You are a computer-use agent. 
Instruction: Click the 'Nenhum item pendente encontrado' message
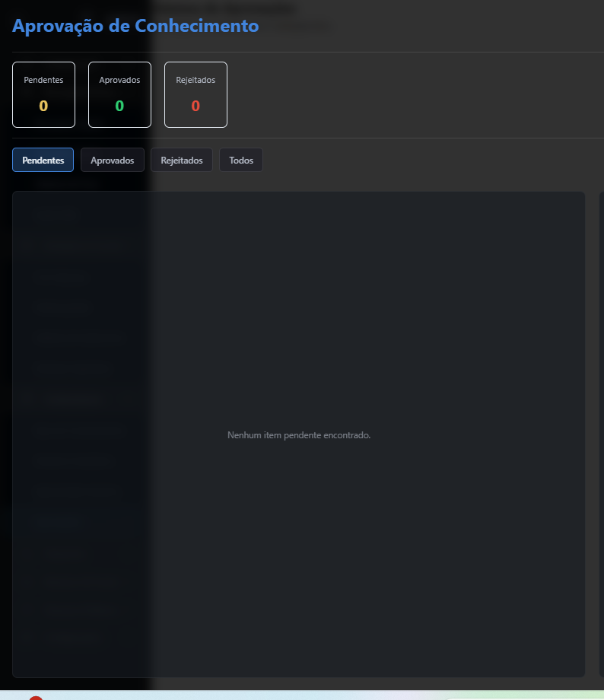point(298,435)
